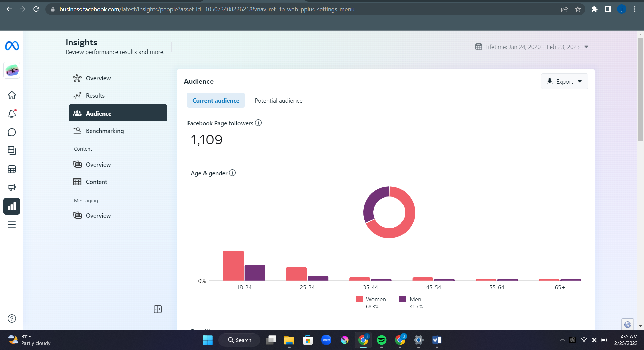Select Insights bar chart icon
644x350 pixels.
pyautogui.click(x=12, y=206)
